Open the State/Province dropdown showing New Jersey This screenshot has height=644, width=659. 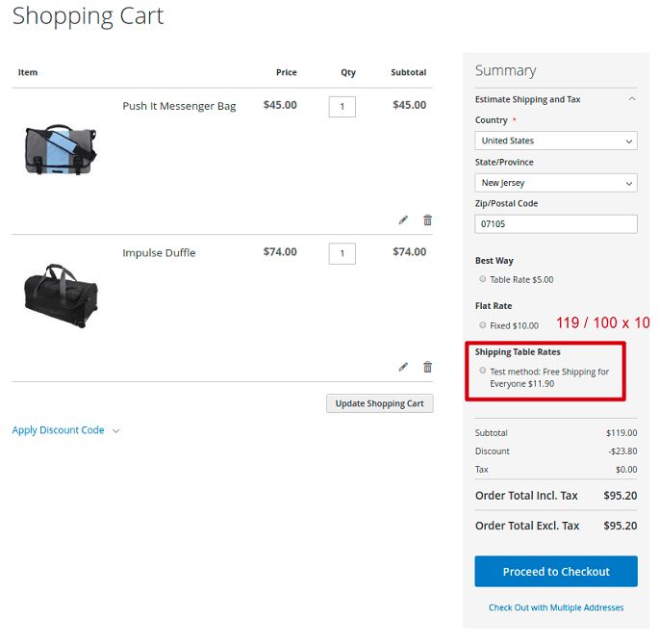(555, 183)
